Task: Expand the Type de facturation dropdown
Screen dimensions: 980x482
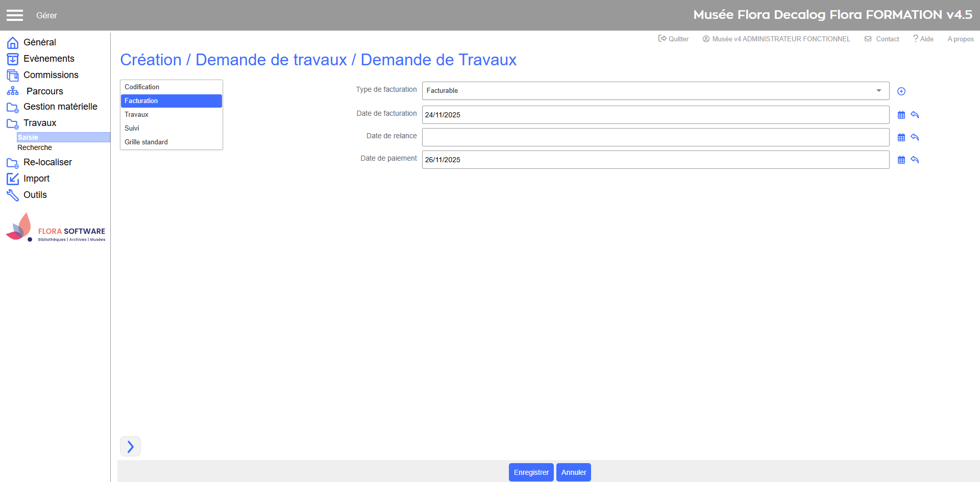Action: click(878, 91)
